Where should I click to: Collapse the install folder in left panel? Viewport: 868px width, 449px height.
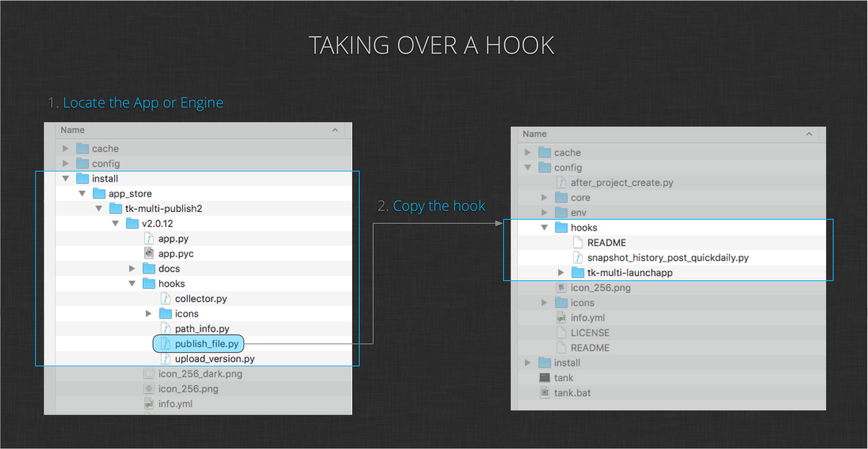tap(66, 179)
